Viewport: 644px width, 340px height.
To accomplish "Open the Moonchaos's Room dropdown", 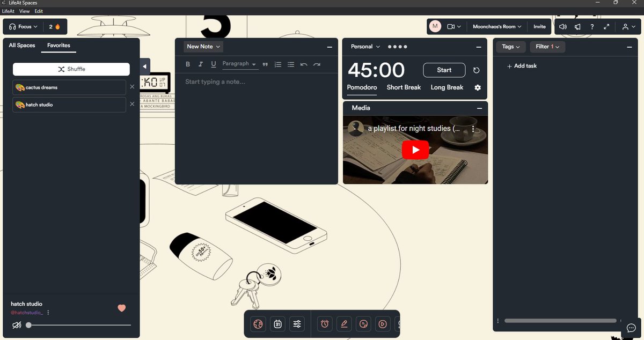I will pos(497,26).
